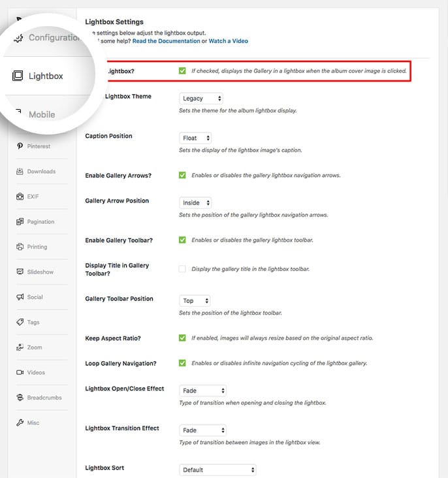Viewport: 448px width, 478px height.
Task: Click the Videos camera icon
Action: click(x=20, y=372)
